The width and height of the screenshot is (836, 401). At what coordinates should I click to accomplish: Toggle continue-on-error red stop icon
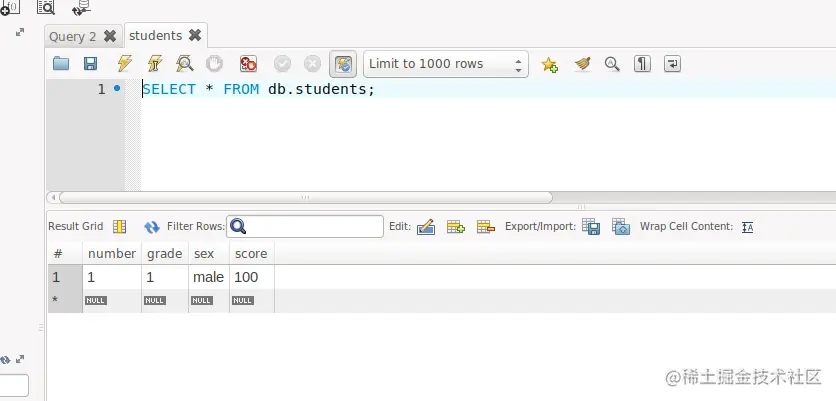(248, 64)
